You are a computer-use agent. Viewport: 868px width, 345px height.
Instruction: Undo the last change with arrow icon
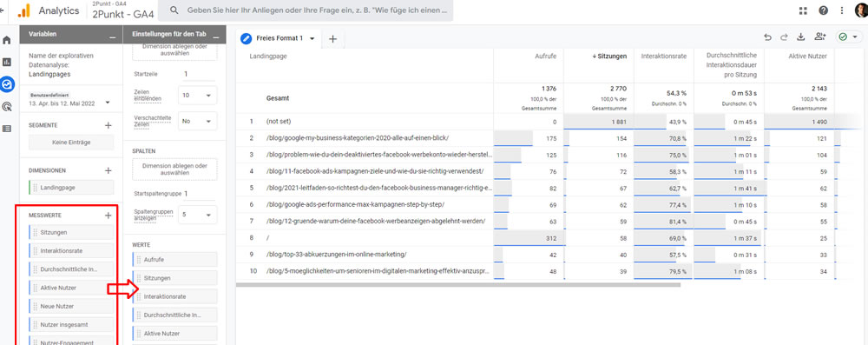[x=767, y=37]
